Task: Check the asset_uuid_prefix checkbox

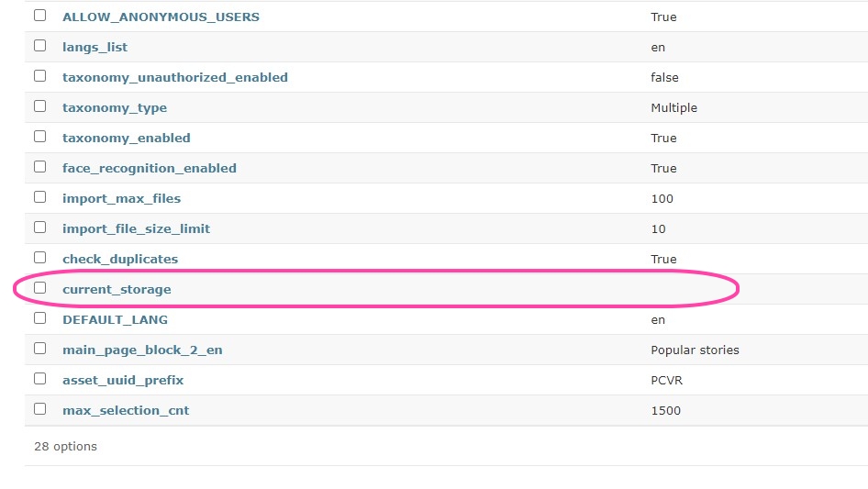Action: 39,379
